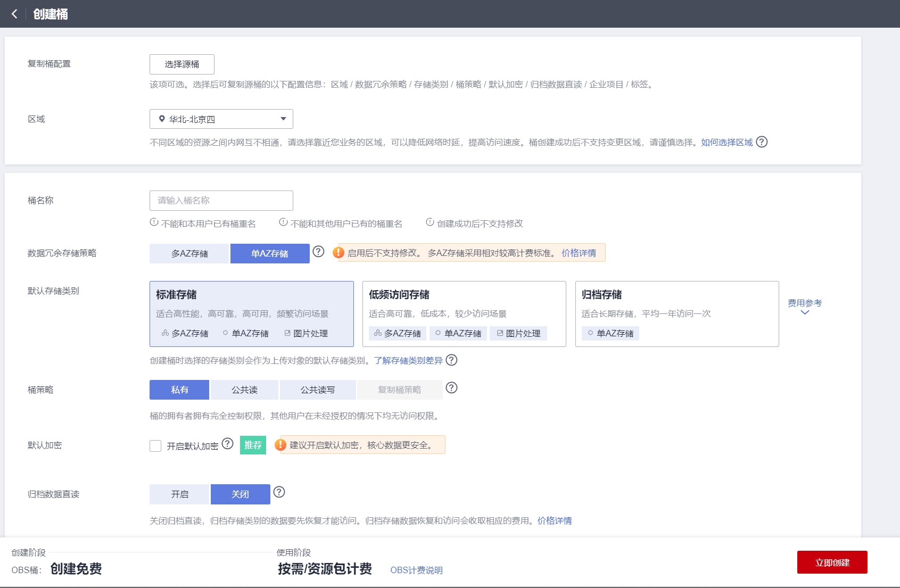Enable the 开启默认加密 checkbox
The image size is (900, 588).
click(x=155, y=446)
